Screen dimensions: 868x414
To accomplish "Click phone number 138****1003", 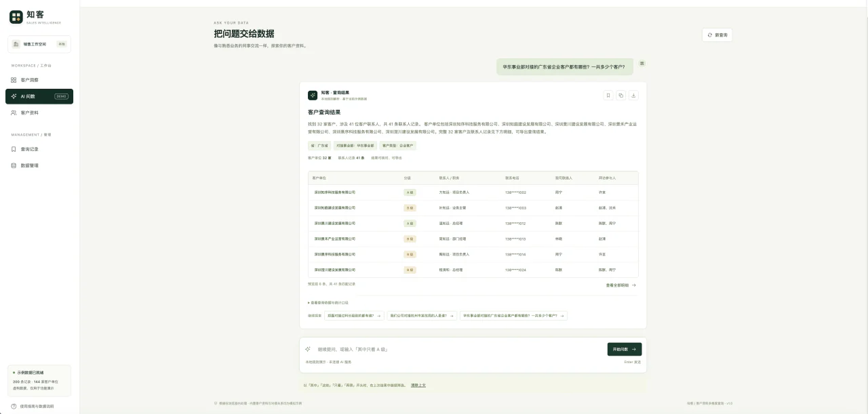I will coord(515,208).
